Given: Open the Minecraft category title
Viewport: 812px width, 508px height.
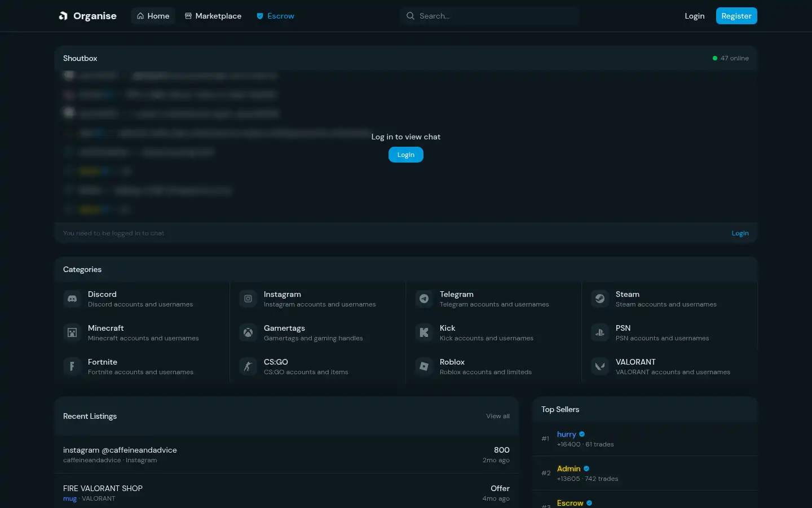Looking at the screenshot, I should pyautogui.click(x=106, y=328).
